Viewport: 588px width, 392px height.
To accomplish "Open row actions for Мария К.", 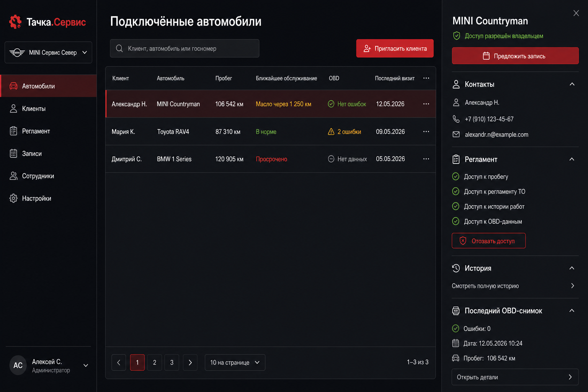I will pyautogui.click(x=426, y=131).
